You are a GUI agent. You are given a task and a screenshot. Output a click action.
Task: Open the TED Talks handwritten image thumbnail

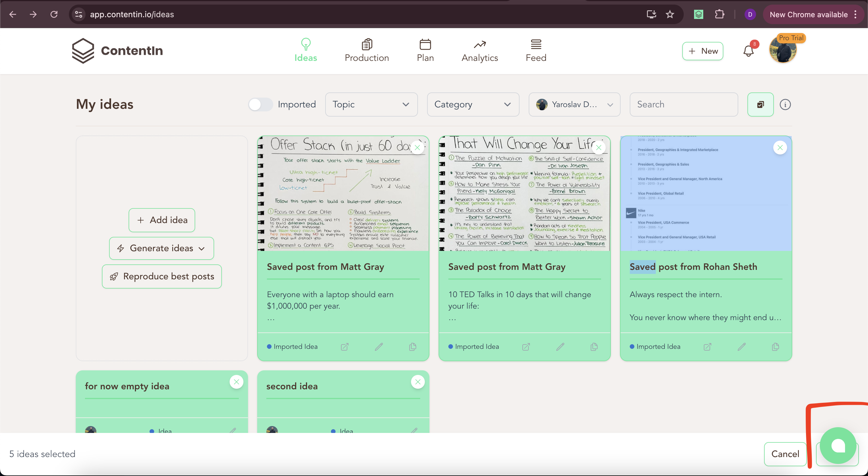coord(524,194)
